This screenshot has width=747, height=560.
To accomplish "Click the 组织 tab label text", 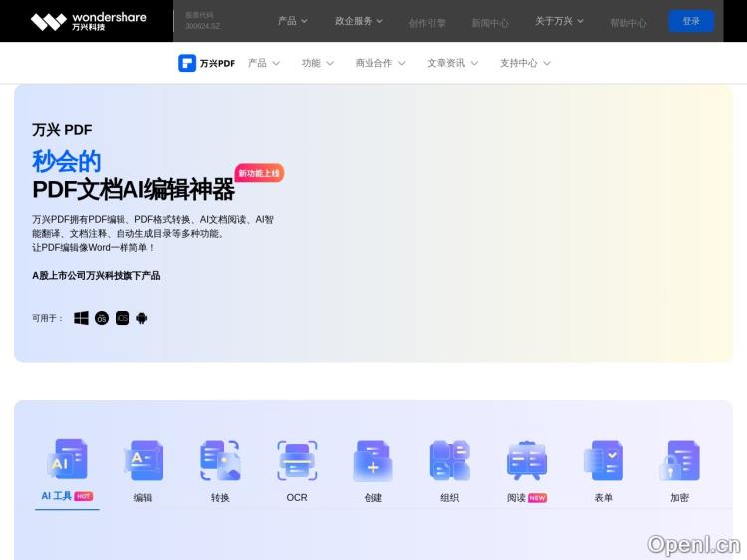I will pos(450,498).
